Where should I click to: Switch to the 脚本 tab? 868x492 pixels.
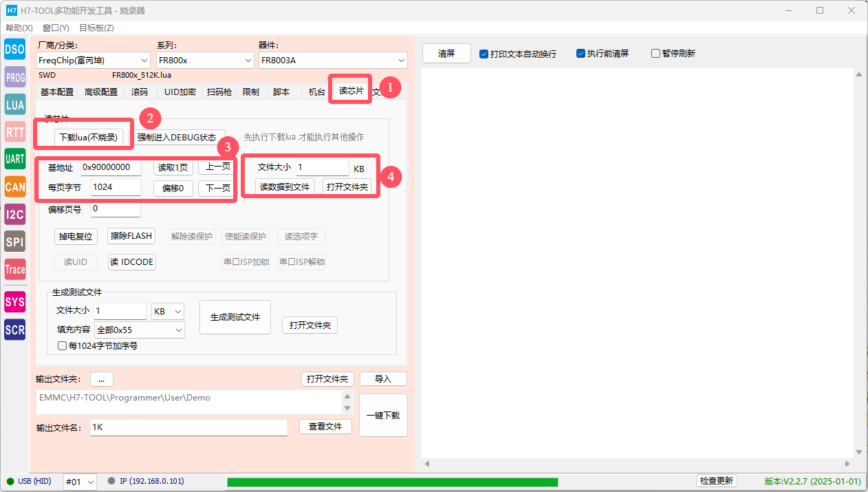click(281, 92)
